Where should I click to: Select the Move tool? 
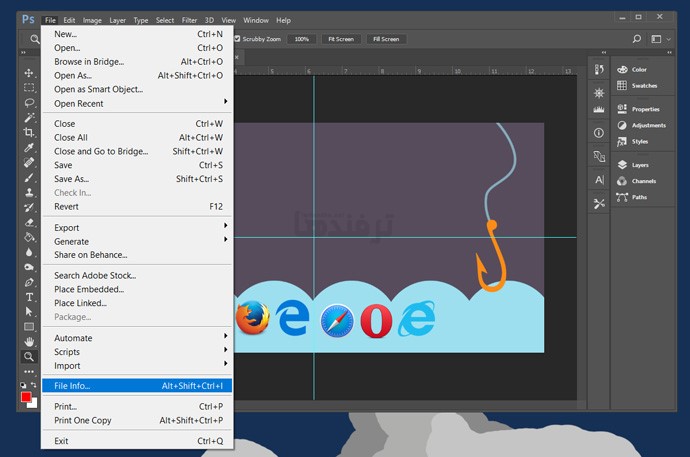pos(29,73)
